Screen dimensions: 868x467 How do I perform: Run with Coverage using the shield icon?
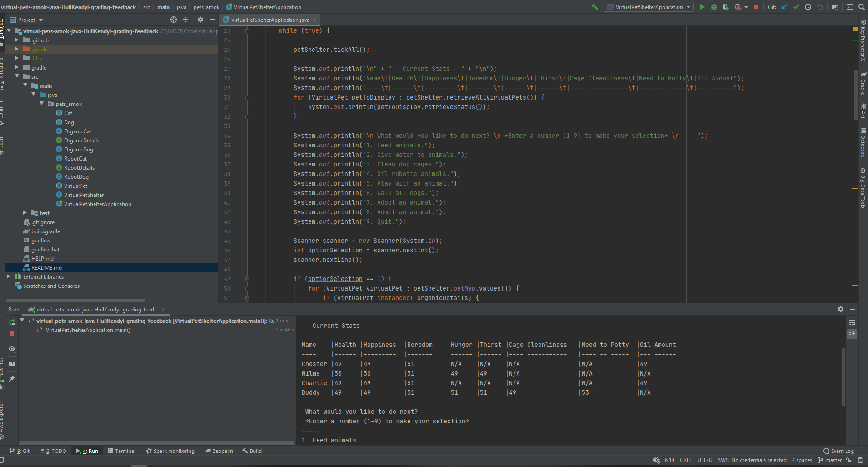pyautogui.click(x=725, y=7)
